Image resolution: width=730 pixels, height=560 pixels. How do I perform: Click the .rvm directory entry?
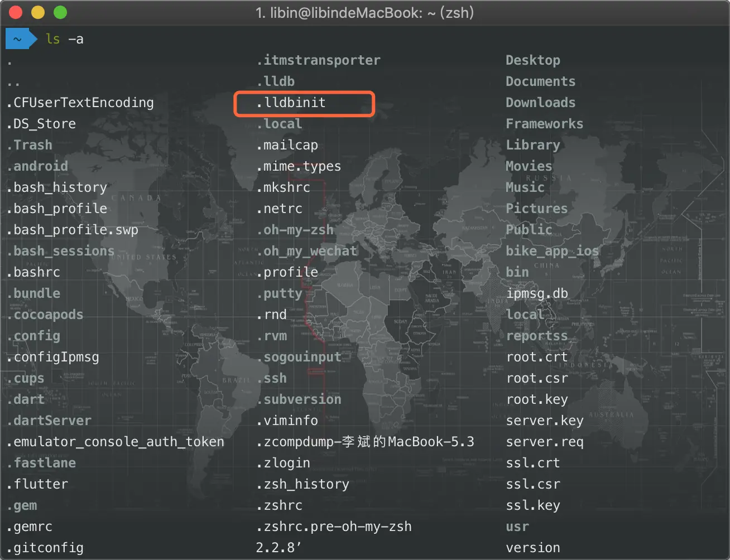(272, 336)
